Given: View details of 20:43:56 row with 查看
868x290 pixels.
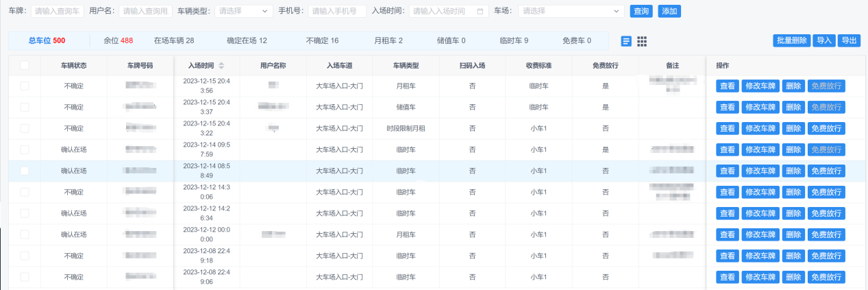Looking at the screenshot, I should click(728, 86).
